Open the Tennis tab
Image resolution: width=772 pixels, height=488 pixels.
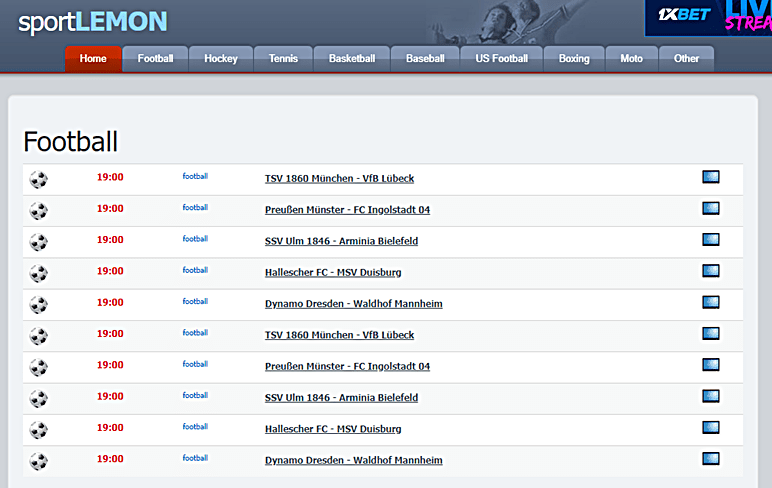[283, 59]
